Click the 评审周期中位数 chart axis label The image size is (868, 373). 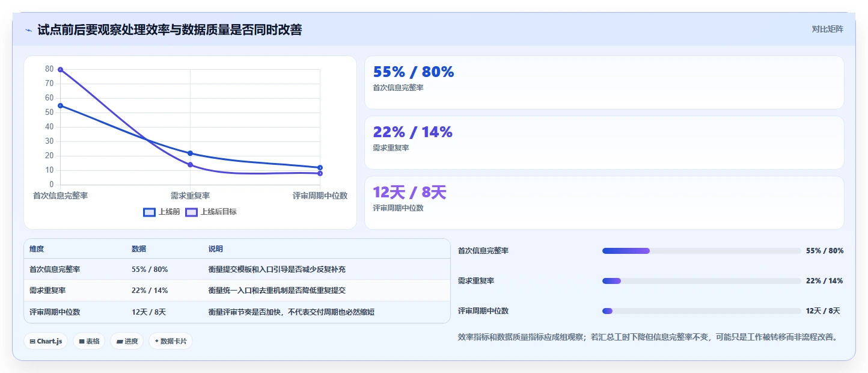(320, 196)
